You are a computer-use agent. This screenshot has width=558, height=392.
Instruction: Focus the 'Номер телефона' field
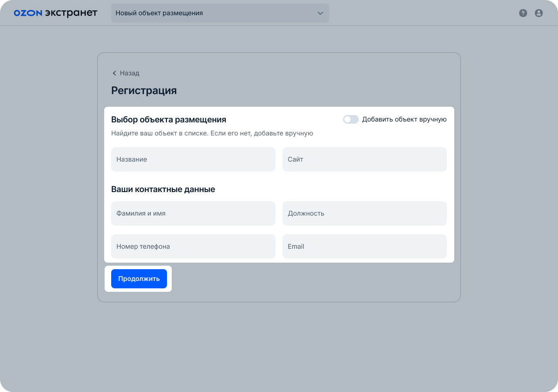point(193,247)
